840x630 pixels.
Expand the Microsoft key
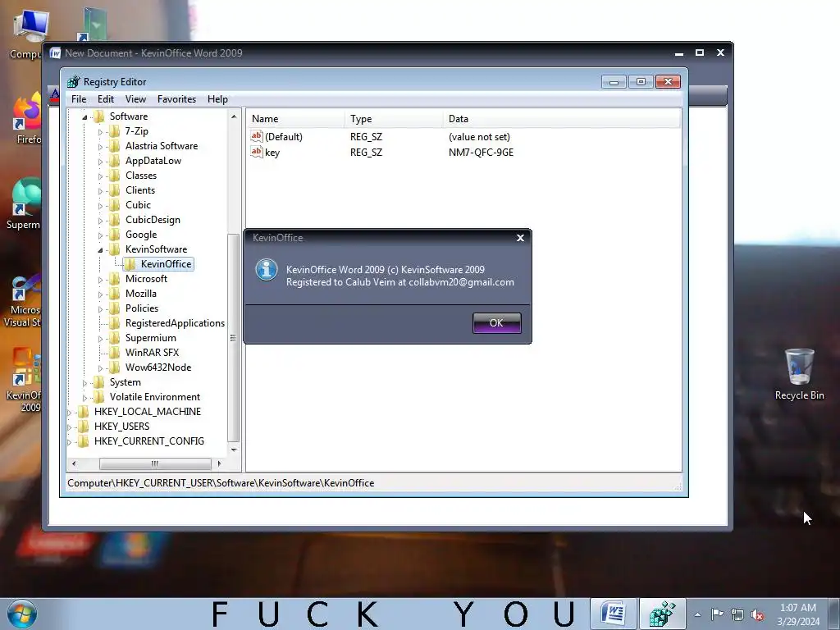[x=100, y=279]
